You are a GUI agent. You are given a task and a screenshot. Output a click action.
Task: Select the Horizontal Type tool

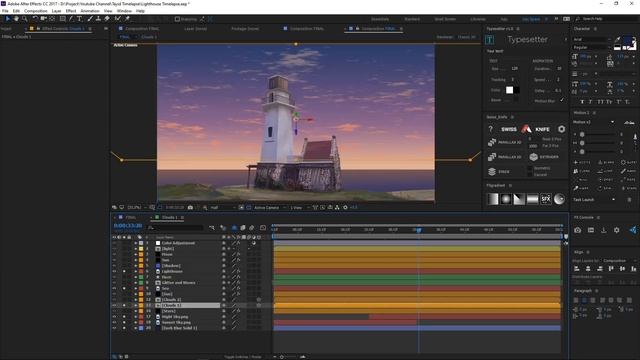coord(80,19)
